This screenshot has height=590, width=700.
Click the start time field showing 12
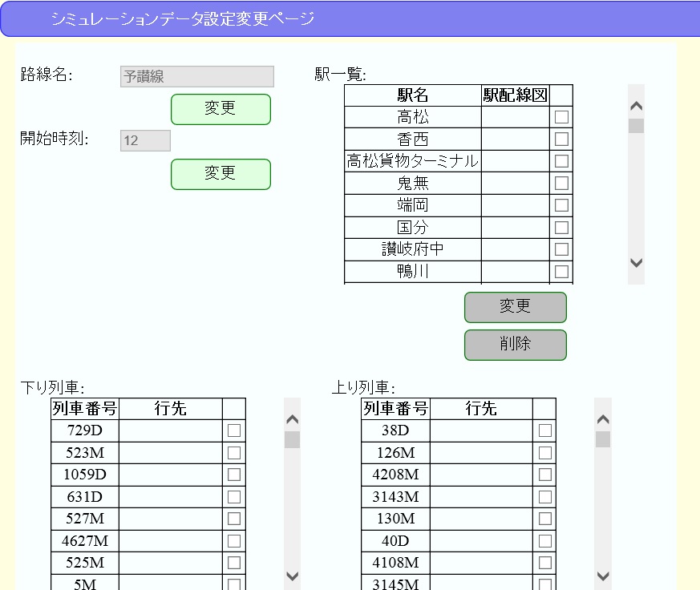coord(144,139)
